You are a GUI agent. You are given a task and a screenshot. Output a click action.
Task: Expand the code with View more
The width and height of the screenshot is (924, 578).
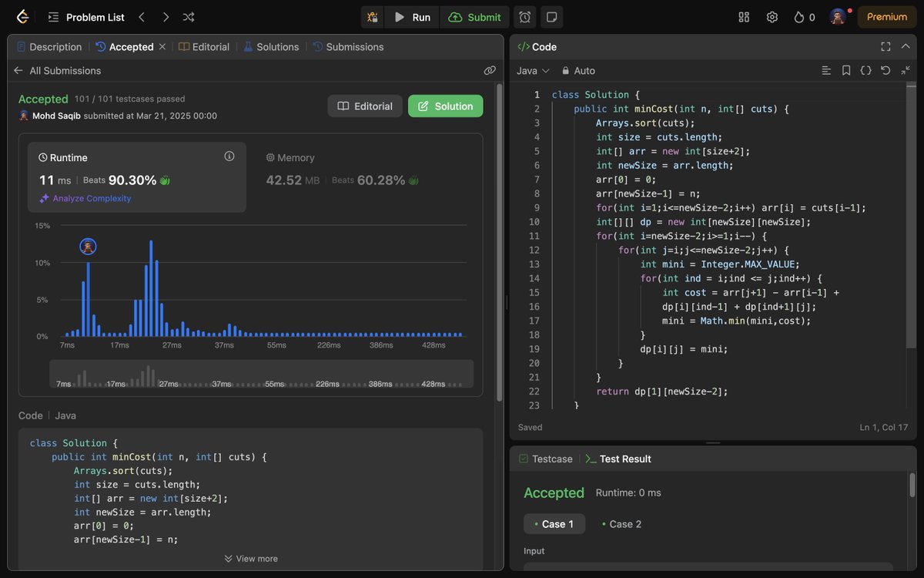pyautogui.click(x=250, y=558)
